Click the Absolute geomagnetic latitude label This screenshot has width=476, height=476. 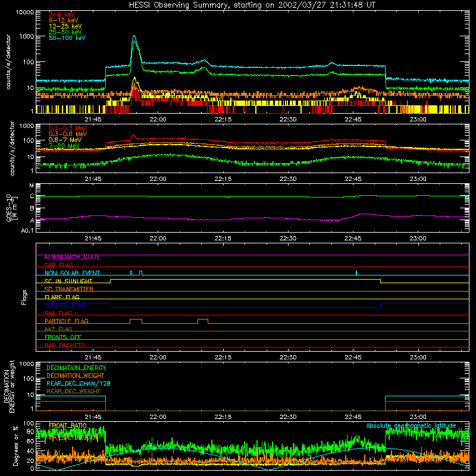click(411, 426)
